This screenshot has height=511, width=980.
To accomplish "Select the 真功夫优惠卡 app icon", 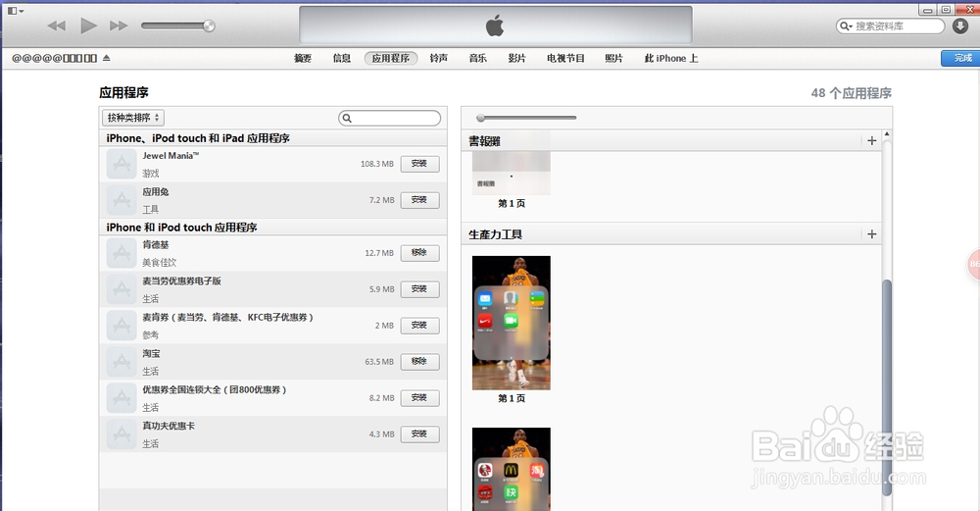I will (122, 434).
